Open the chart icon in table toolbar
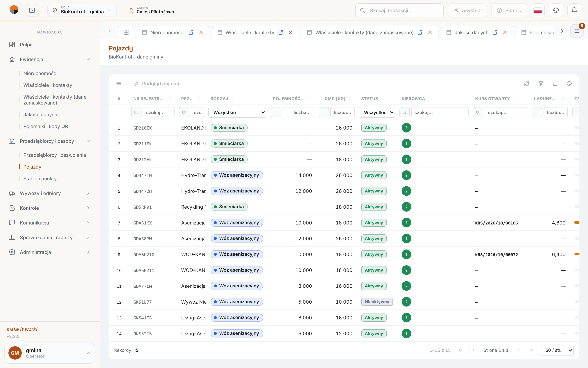588x368 pixels. [x=555, y=84]
